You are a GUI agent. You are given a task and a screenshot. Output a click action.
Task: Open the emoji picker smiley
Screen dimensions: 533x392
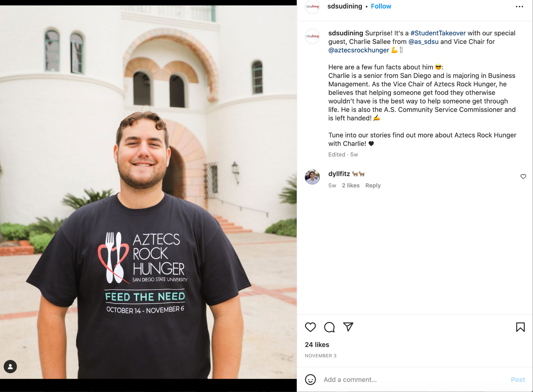click(310, 380)
